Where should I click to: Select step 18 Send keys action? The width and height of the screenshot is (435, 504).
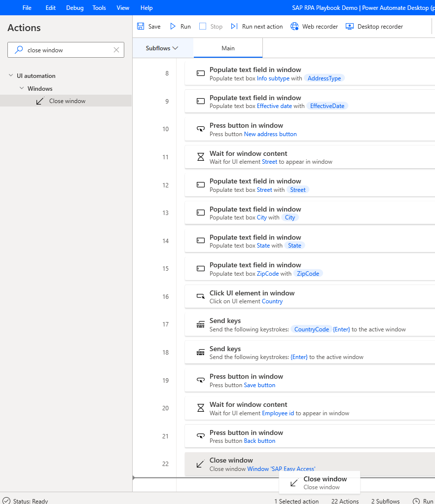[x=310, y=352]
